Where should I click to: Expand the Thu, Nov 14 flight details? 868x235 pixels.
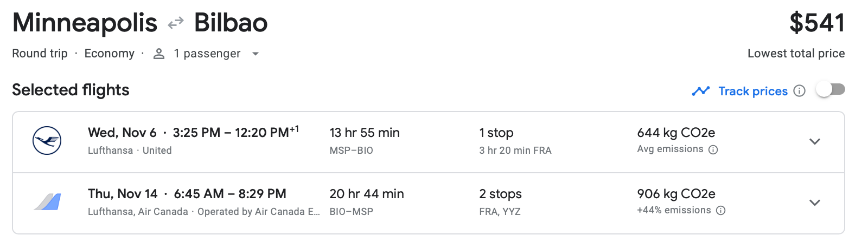[x=814, y=203]
